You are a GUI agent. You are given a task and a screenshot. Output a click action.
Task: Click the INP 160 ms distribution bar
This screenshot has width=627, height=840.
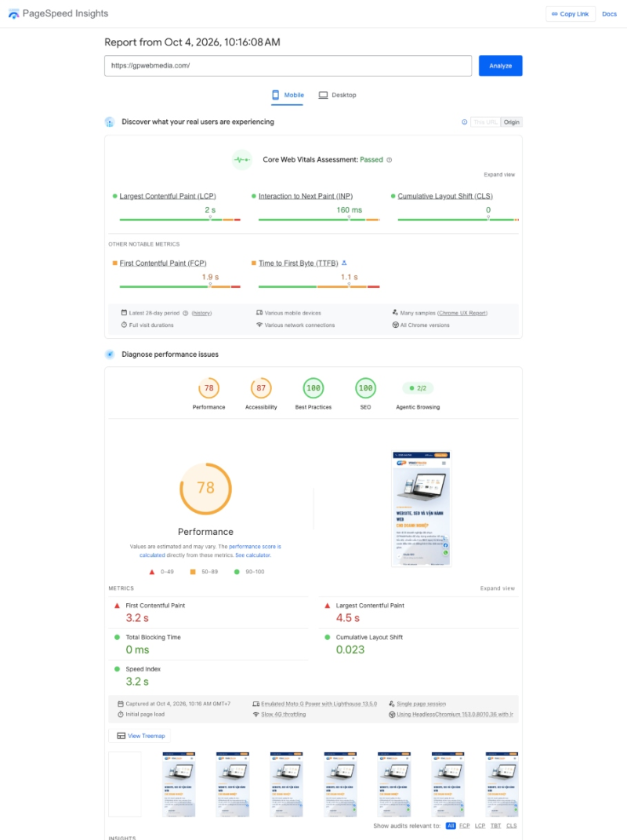(319, 220)
